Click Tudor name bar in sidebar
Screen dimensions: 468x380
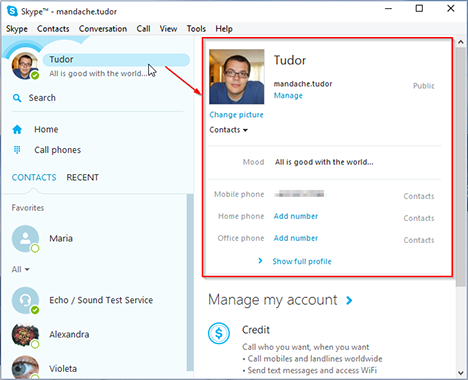[x=116, y=60]
